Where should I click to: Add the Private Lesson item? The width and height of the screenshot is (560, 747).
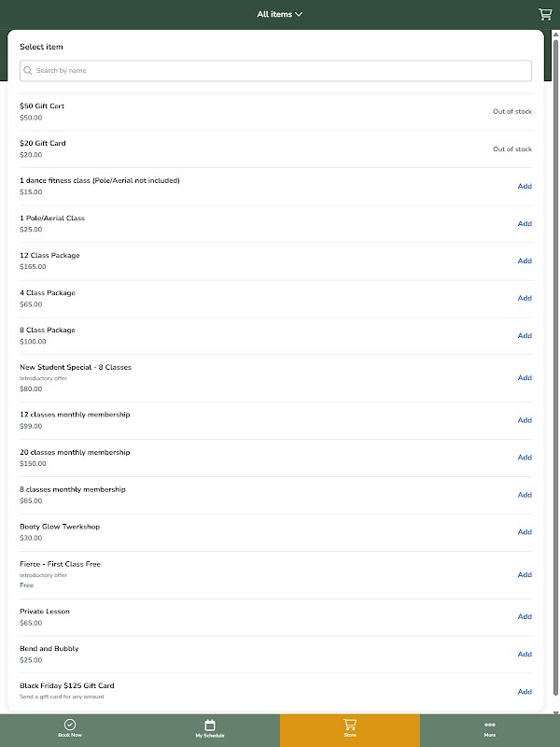(x=525, y=617)
